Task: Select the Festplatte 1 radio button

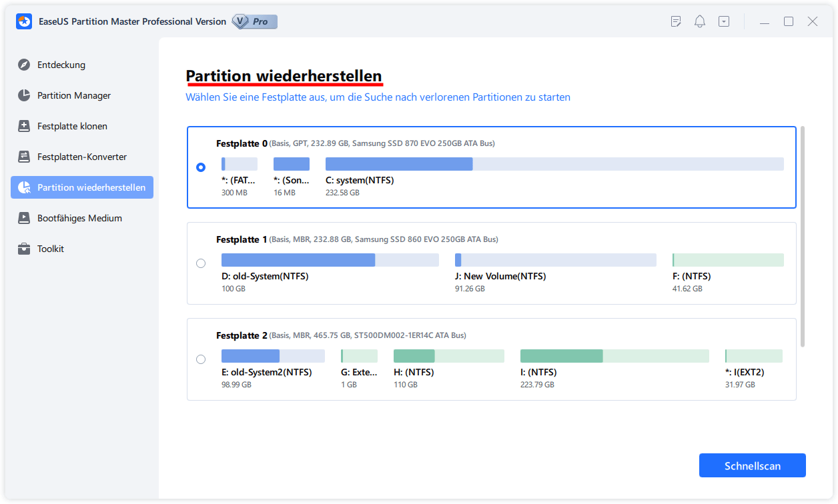Action: click(x=201, y=263)
